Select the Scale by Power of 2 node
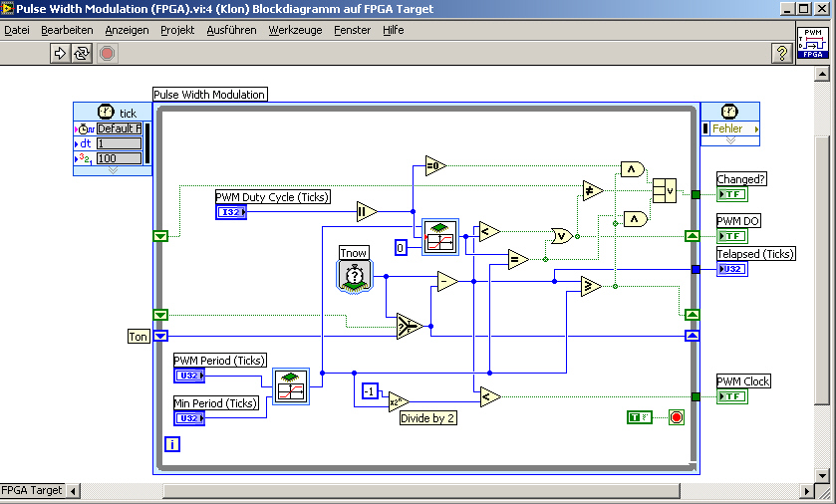 (399, 401)
